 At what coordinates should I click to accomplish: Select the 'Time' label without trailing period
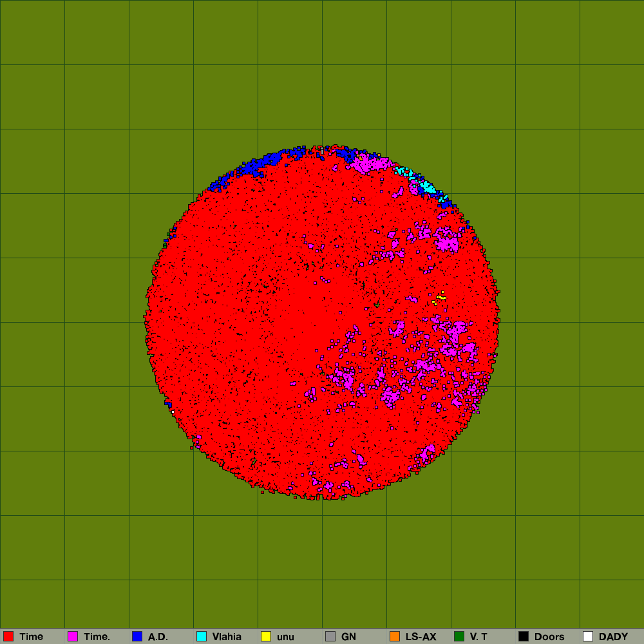click(31, 637)
